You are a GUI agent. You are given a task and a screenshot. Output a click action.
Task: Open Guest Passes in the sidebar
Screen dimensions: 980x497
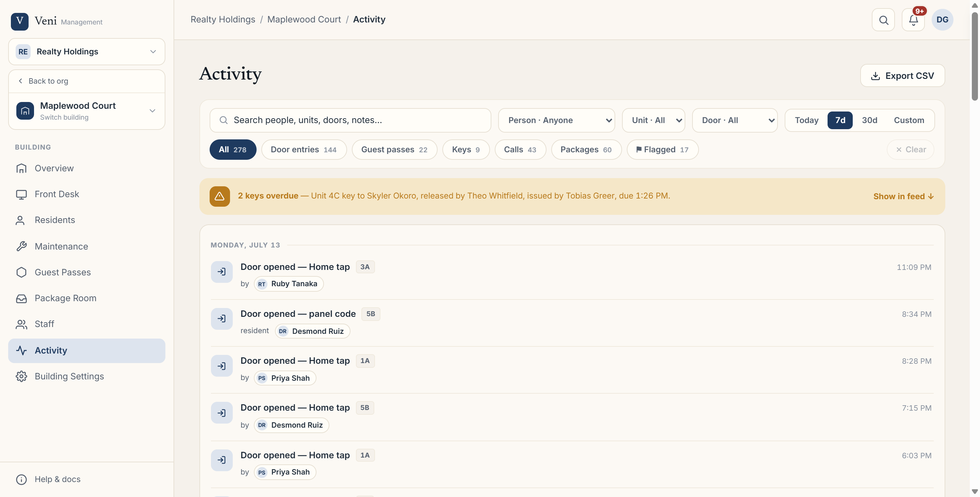click(87, 272)
